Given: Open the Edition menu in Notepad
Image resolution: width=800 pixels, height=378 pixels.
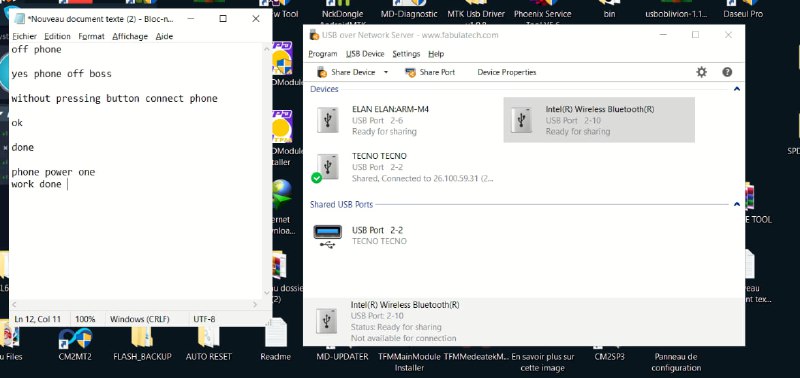Looking at the screenshot, I should click(x=57, y=36).
